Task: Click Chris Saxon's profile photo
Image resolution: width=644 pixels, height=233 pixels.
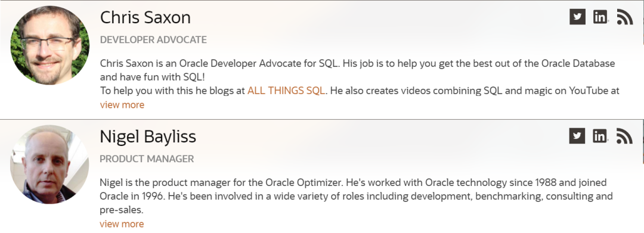Action: (x=49, y=45)
